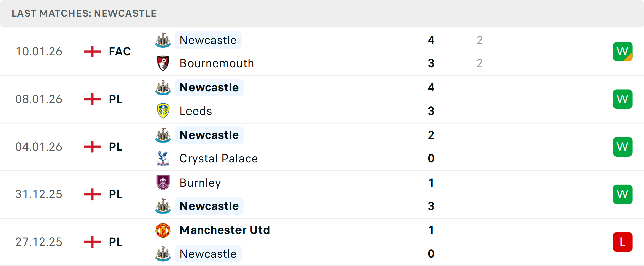Screen dimensions: 644x266
Task: Open the Manchester Utd team link
Action: point(225,230)
